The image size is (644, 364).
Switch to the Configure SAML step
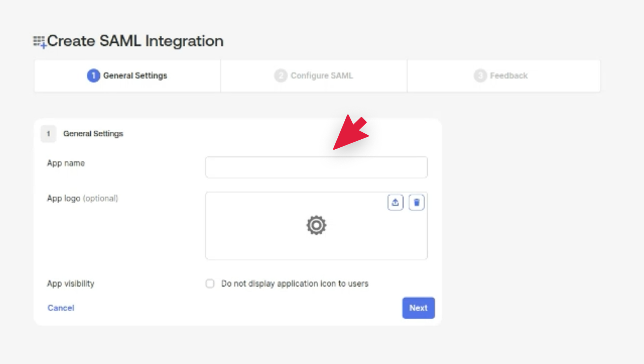click(313, 76)
